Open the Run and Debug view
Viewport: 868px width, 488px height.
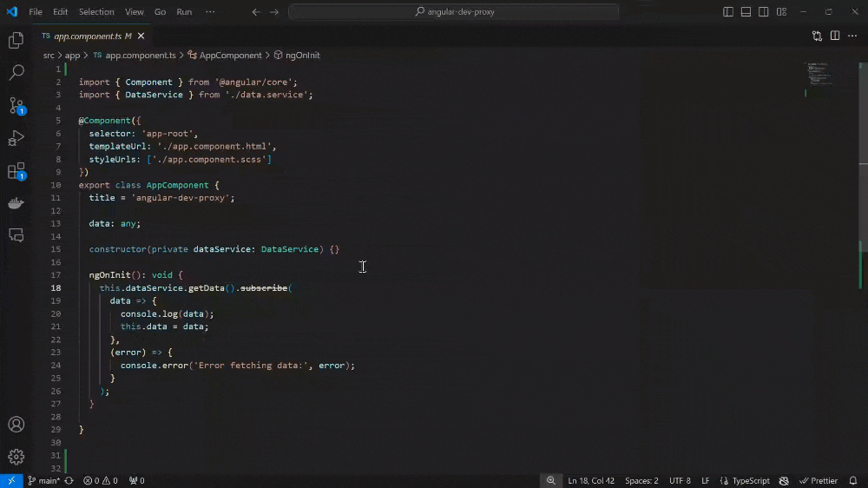16,138
